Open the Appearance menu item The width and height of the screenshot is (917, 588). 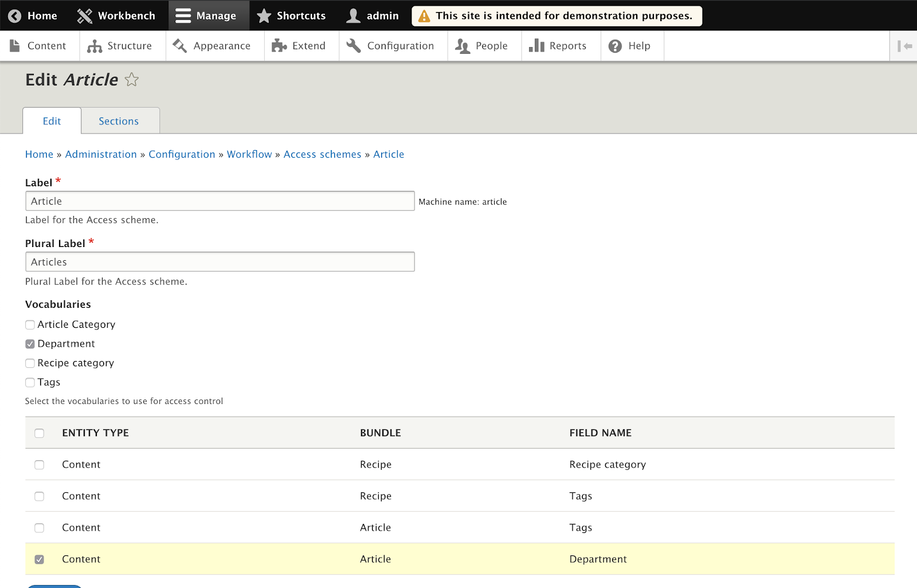[215, 46]
